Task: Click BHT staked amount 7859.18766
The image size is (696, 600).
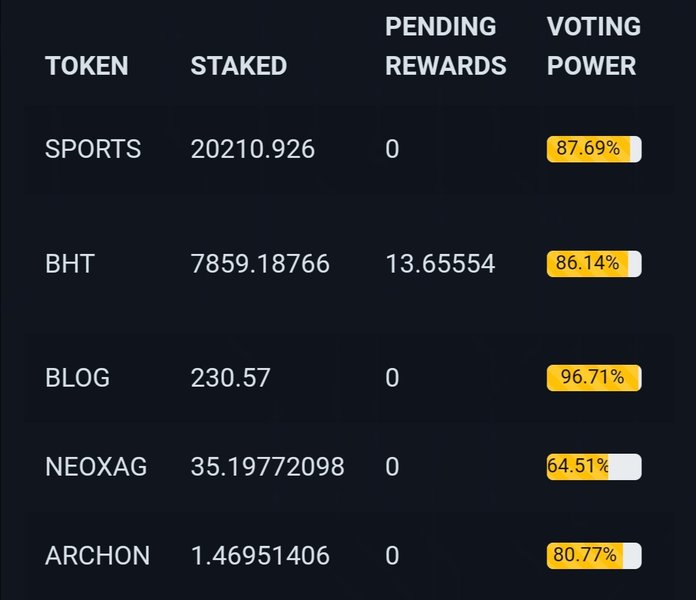Action: pyautogui.click(x=260, y=264)
